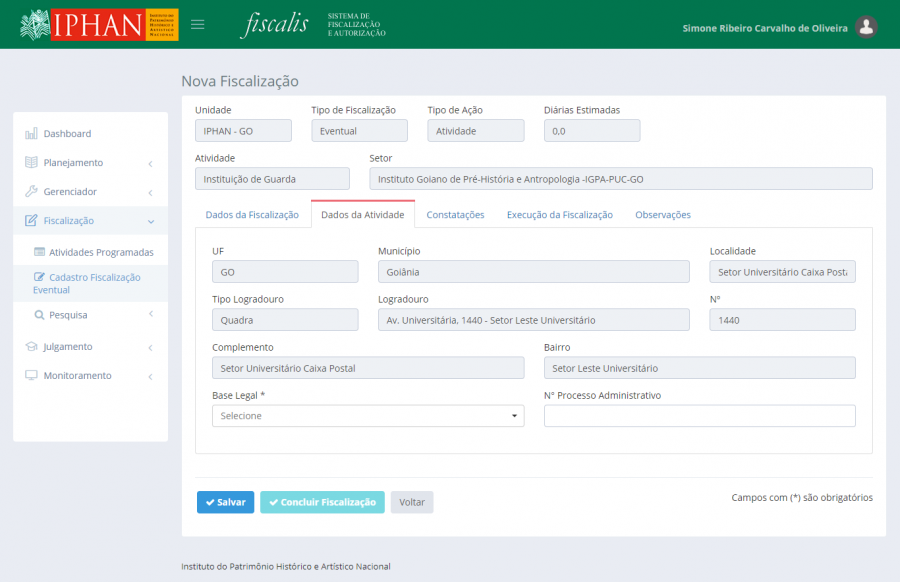Viewport: 900px width, 582px height.
Task: Go to Execução da Fiscalização tab
Action: [x=559, y=215]
